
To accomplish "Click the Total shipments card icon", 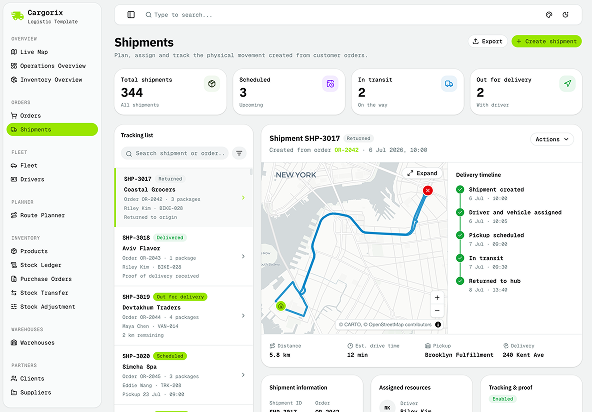I will 212,83.
